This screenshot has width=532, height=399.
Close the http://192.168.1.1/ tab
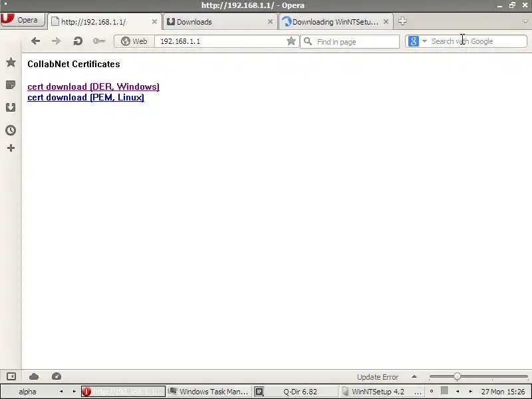[154, 22]
